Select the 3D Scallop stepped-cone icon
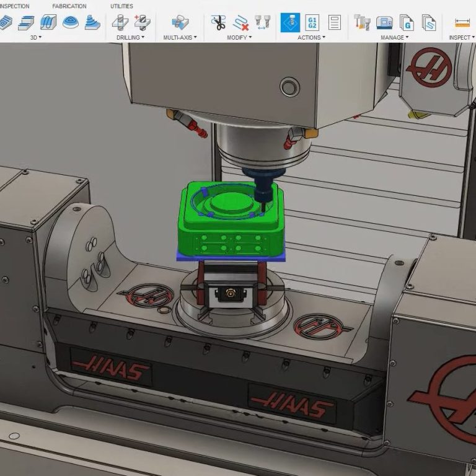476x476 pixels. (92, 22)
